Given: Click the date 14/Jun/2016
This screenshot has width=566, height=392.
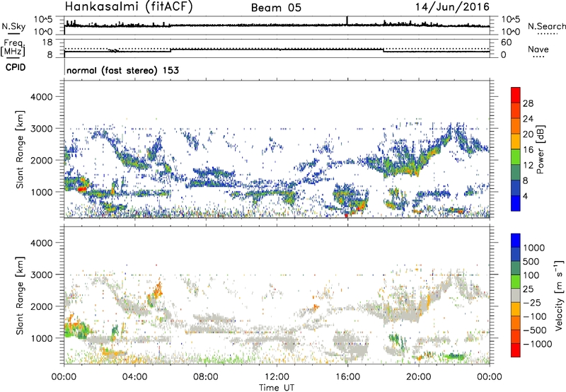Looking at the screenshot, I should point(452,7).
